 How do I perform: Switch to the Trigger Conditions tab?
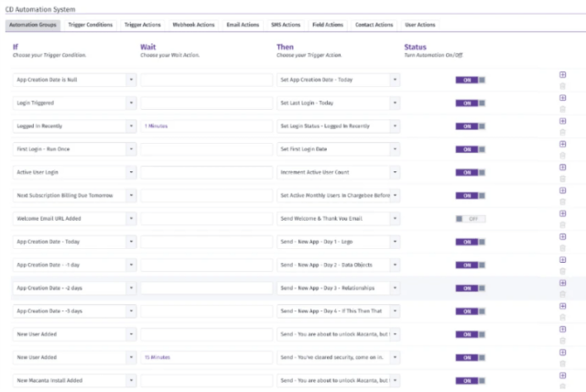click(x=90, y=25)
